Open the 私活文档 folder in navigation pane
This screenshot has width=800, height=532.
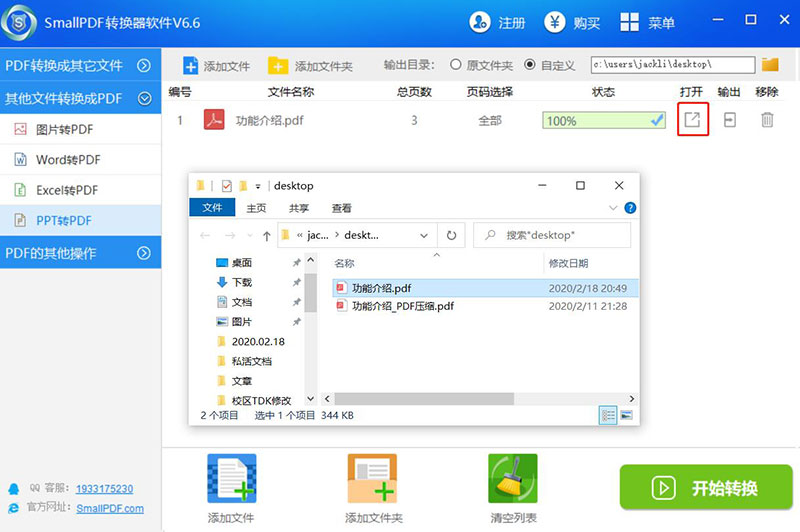tap(244, 361)
